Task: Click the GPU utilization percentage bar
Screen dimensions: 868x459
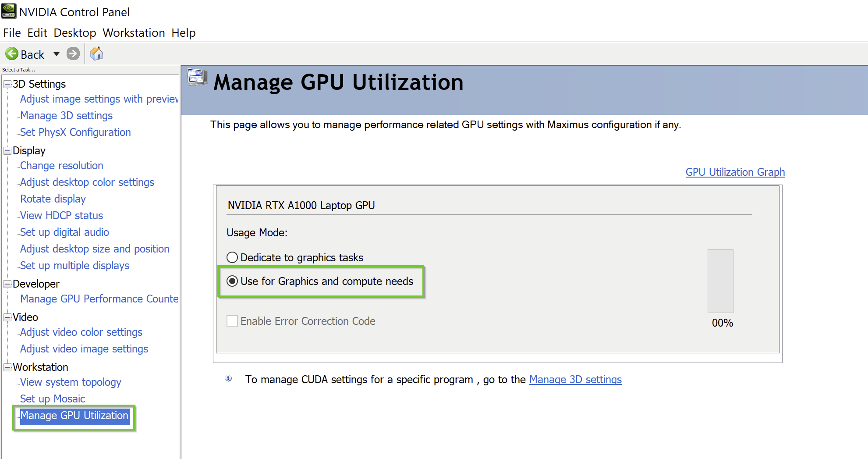Action: click(x=720, y=281)
